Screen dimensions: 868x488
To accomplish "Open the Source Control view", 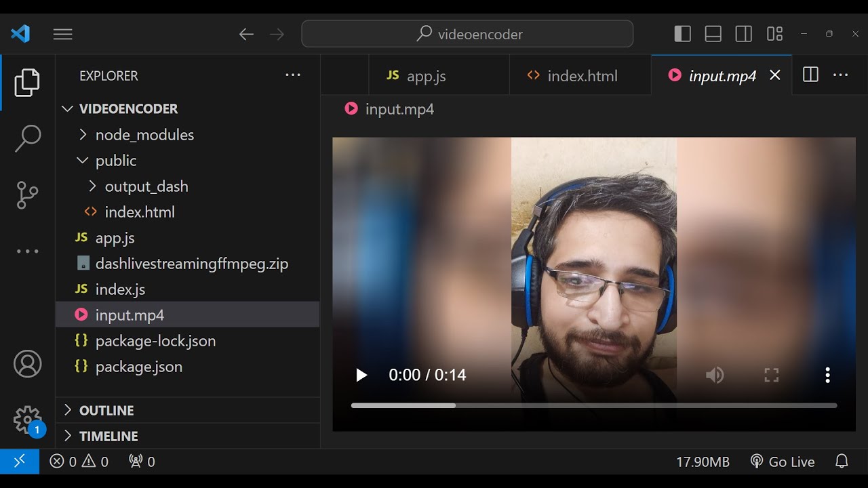I will 27,195.
